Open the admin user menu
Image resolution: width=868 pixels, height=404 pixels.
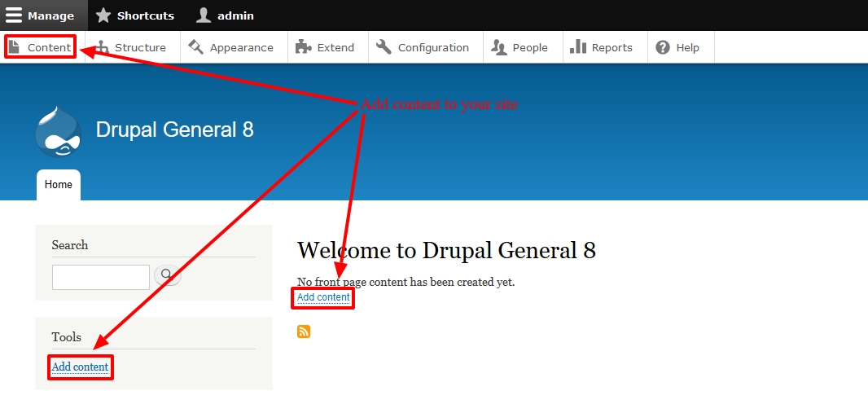click(225, 15)
